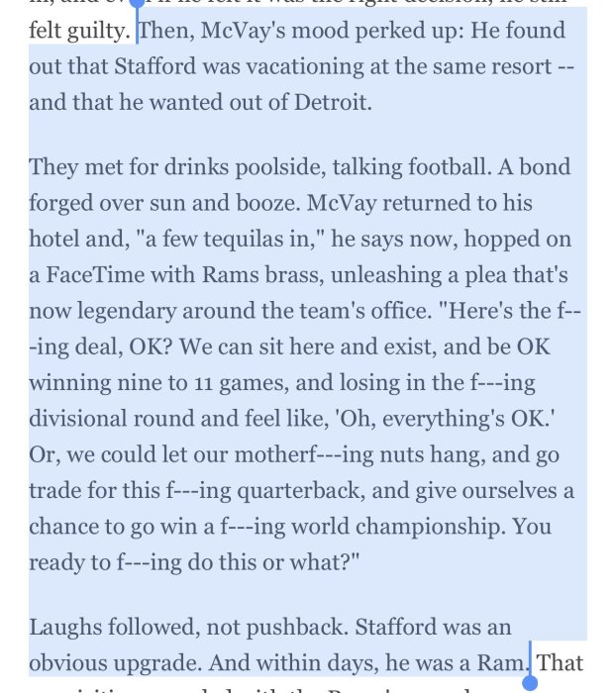The image size is (616, 693).
Task: Tap the word "legendary" in the paragraph
Action: click(127, 311)
